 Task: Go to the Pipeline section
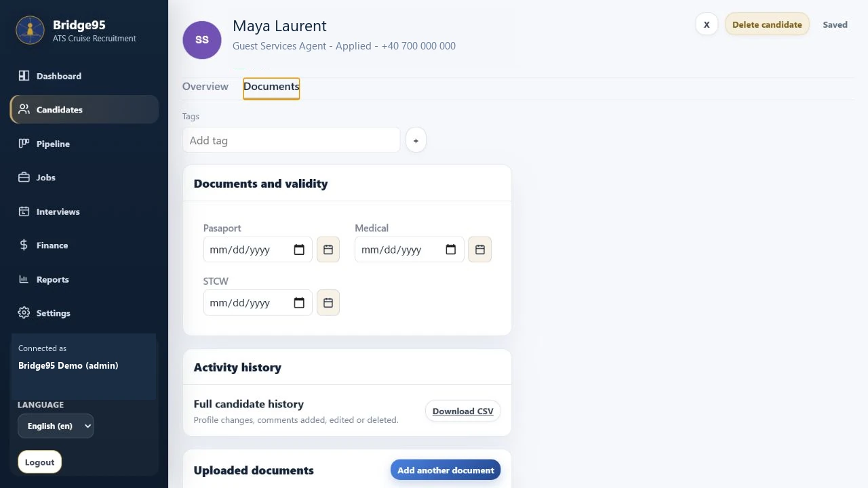84,144
